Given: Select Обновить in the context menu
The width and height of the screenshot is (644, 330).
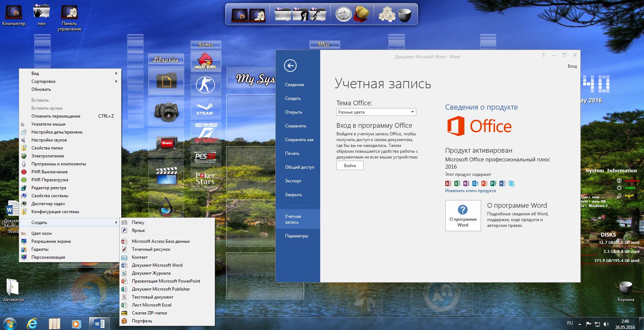Looking at the screenshot, I should click(70, 89).
